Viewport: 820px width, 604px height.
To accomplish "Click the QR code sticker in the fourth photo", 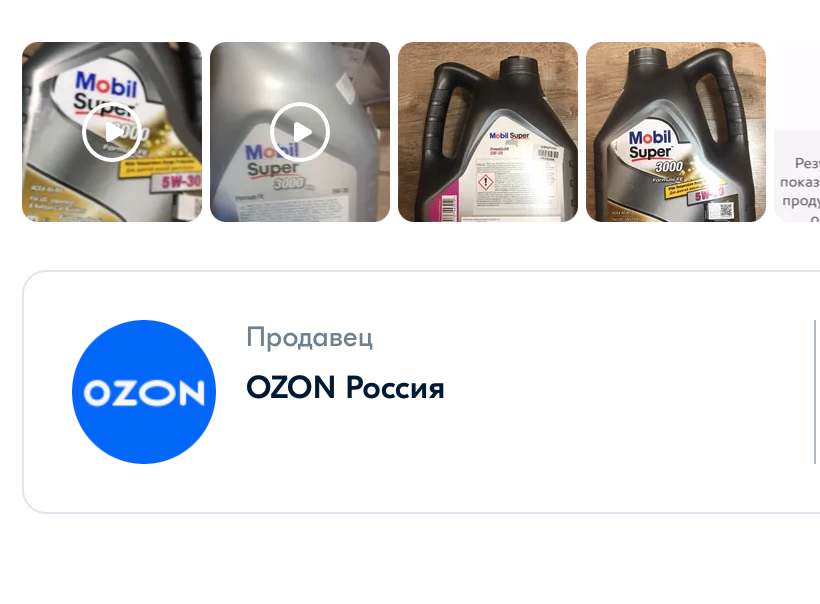I will click(720, 211).
